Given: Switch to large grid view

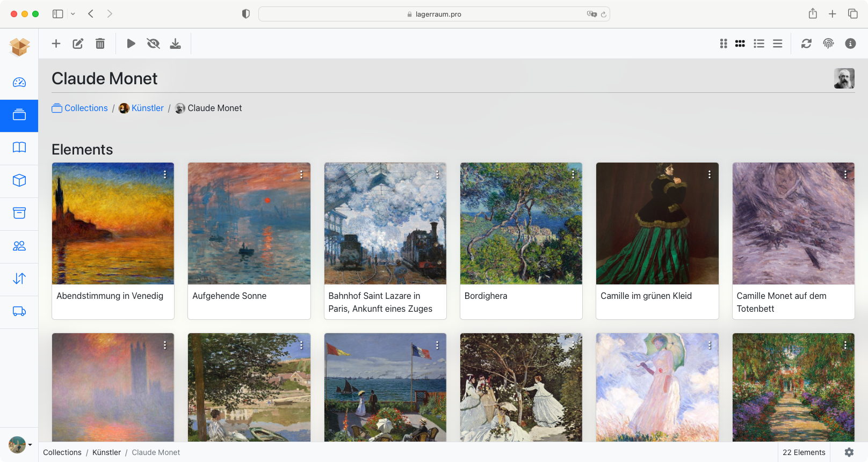Looking at the screenshot, I should 724,43.
